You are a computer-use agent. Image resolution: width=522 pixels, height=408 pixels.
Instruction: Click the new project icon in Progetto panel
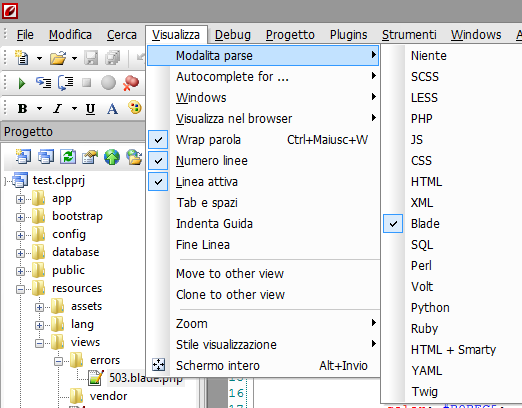(x=23, y=157)
